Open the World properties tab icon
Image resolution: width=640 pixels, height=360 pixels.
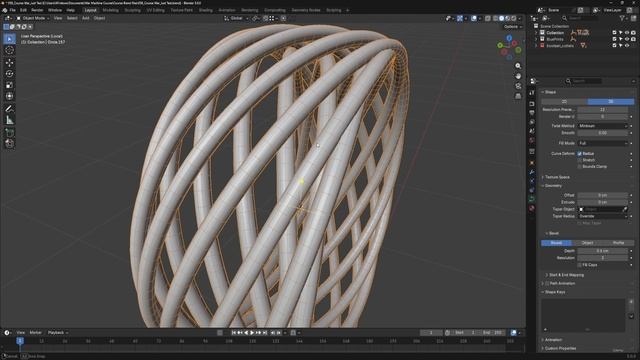[x=532, y=140]
